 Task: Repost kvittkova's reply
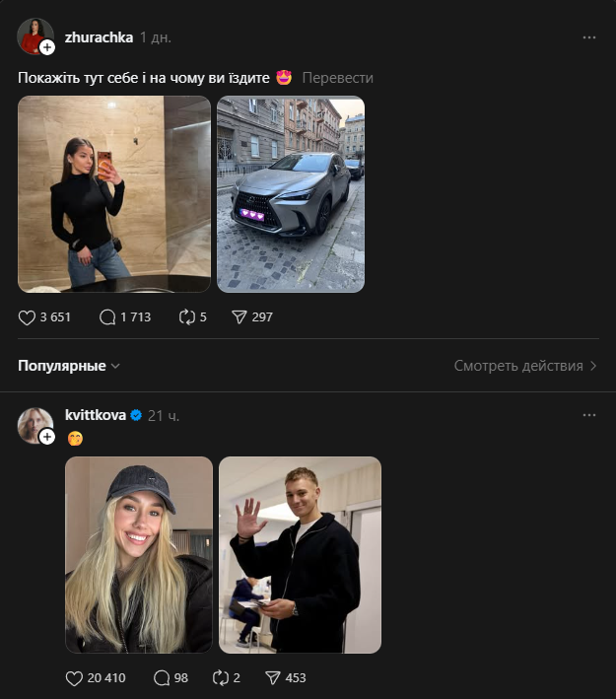coord(222,678)
